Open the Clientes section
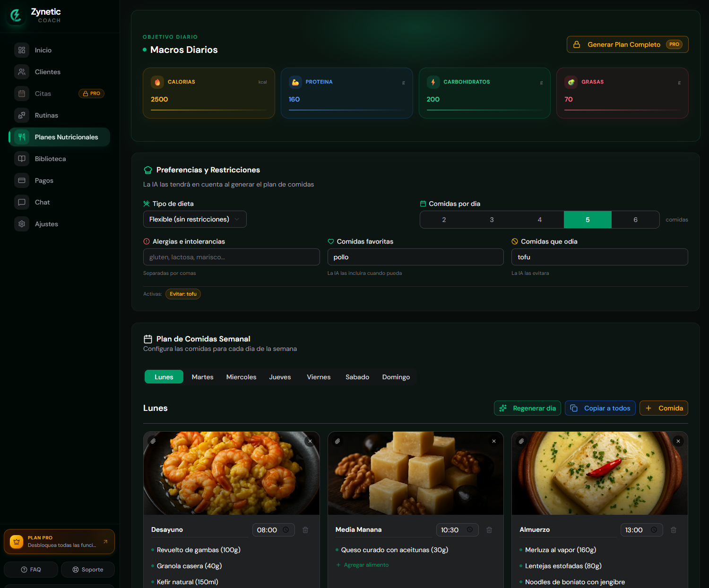This screenshot has width=709, height=588. pos(60,72)
